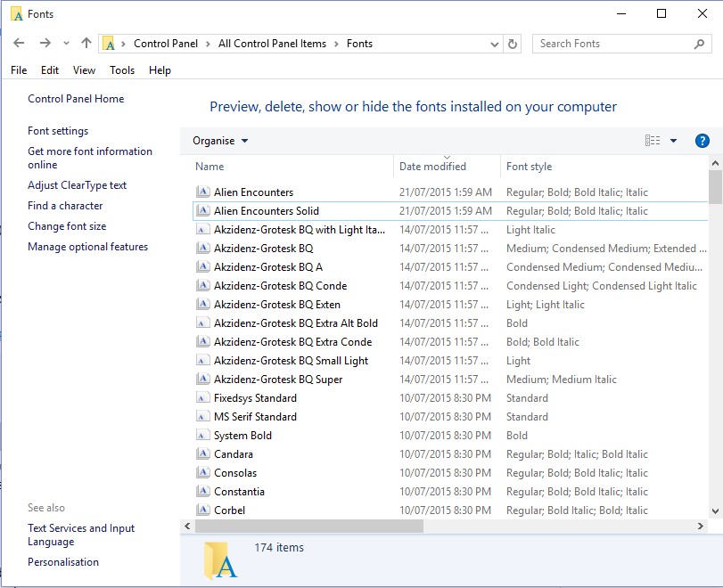
Task: Select the Candara font icon
Action: (x=202, y=453)
